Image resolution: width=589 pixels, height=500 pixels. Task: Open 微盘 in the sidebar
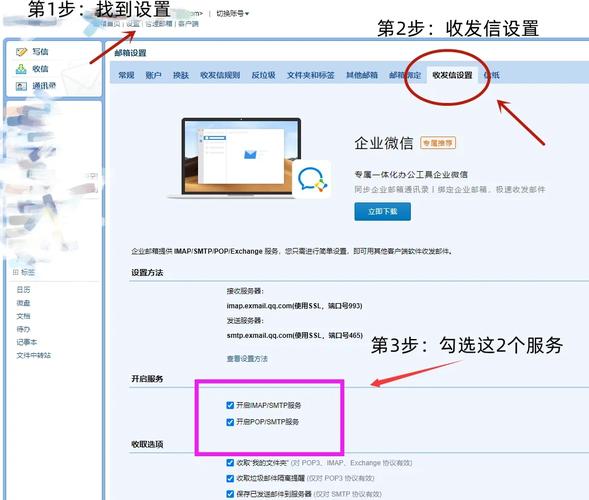[23, 303]
